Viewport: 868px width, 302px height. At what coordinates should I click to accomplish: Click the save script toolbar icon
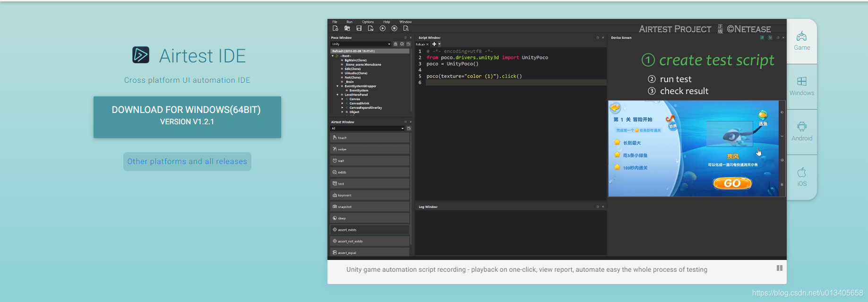[x=359, y=28]
